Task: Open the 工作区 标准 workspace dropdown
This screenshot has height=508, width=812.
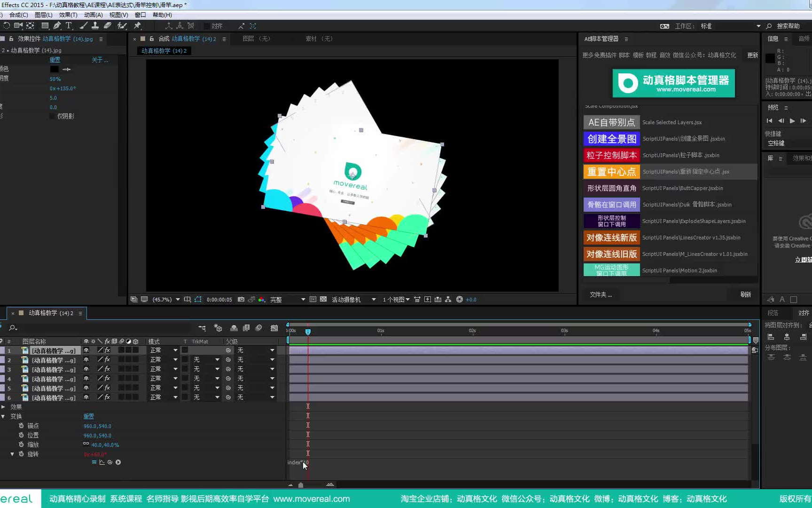Action: tap(730, 26)
